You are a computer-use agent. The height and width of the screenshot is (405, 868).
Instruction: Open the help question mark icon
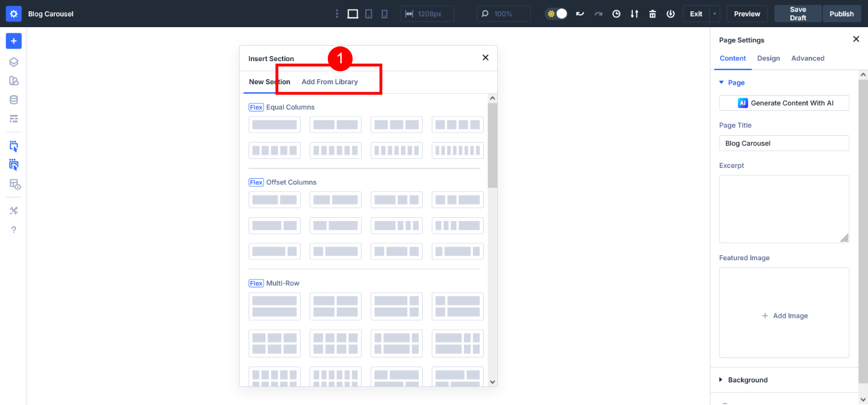tap(14, 230)
